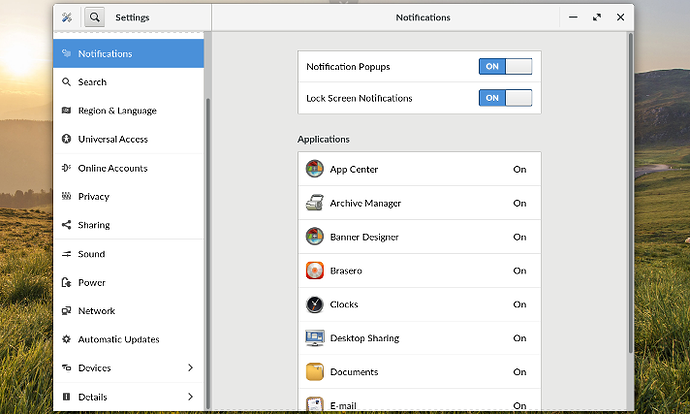
Task: Disable the Notification Popups switch
Action: [505, 67]
